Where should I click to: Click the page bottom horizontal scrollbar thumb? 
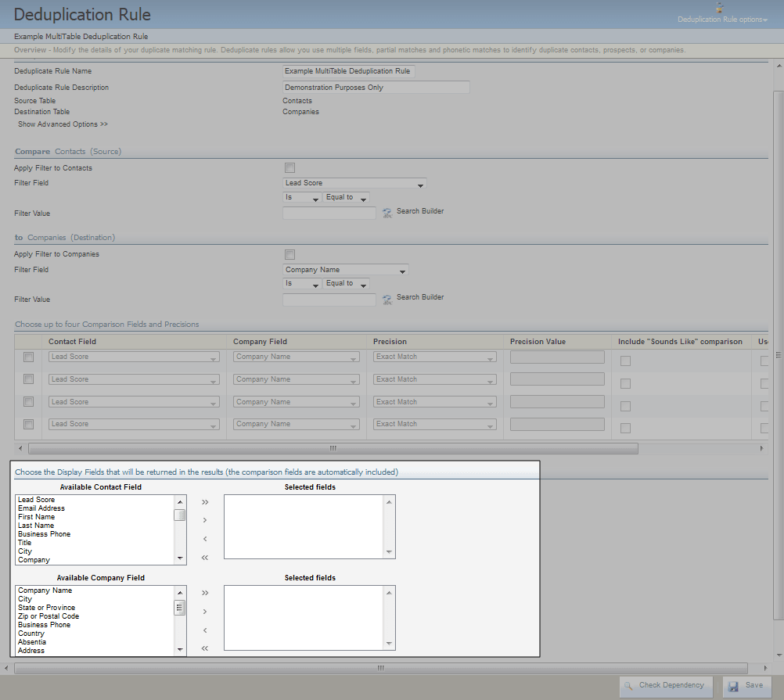point(381,668)
